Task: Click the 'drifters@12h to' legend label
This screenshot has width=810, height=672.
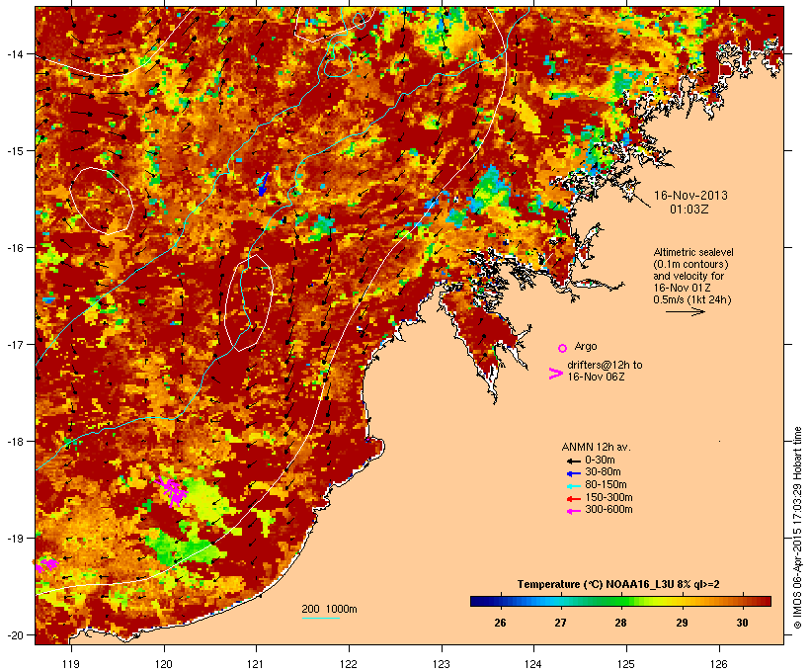Action: (605, 365)
